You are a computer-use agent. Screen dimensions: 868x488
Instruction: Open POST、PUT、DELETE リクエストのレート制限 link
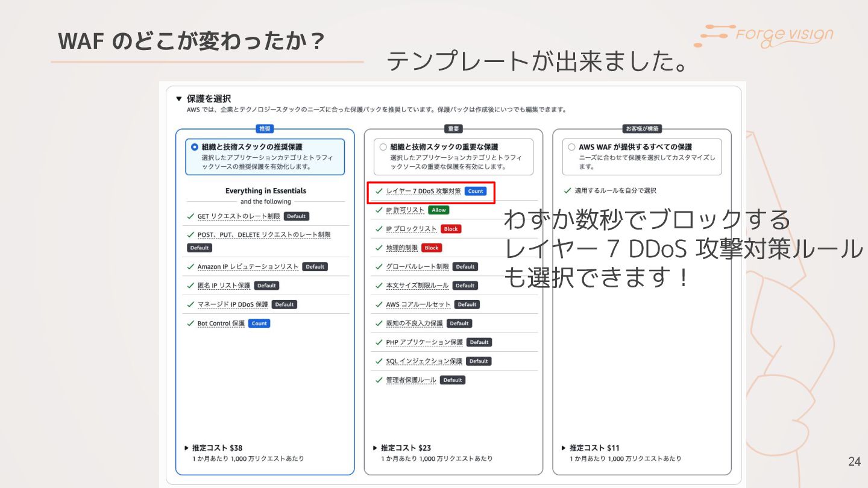click(x=264, y=235)
